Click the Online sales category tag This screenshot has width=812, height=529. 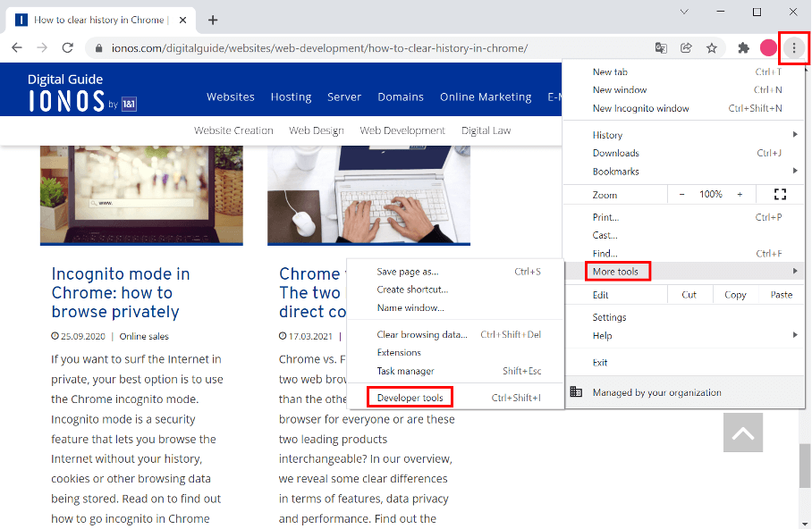tap(144, 337)
